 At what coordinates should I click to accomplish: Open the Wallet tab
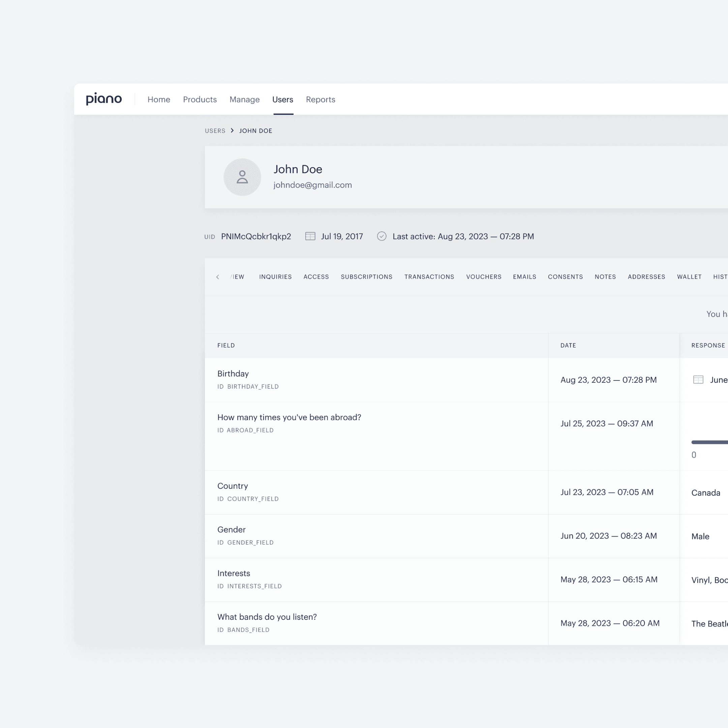pos(689,277)
